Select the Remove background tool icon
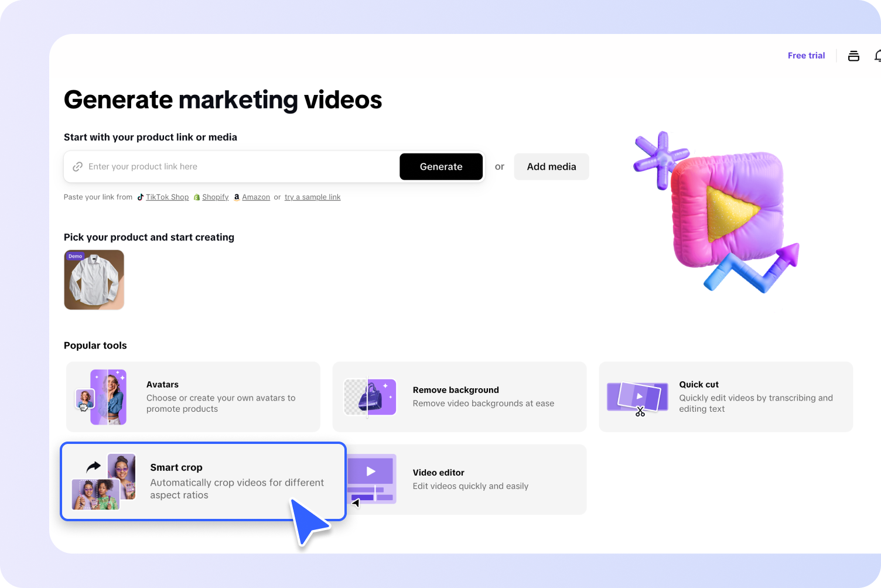881x588 pixels. [x=370, y=396]
